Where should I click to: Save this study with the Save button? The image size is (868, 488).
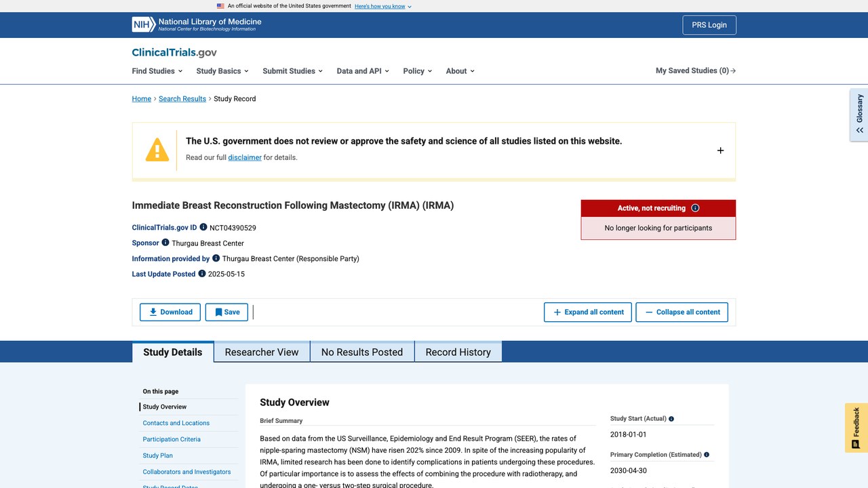(226, 312)
